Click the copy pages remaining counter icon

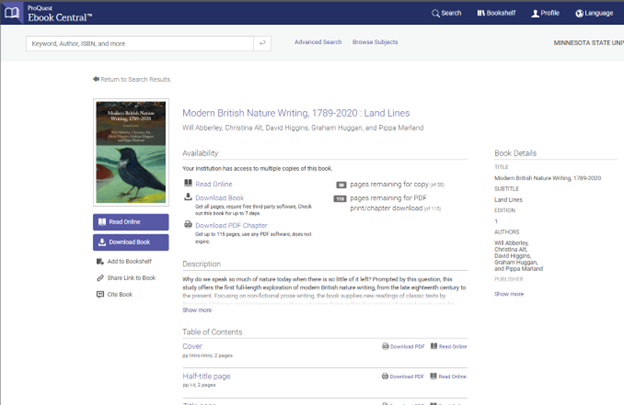[341, 185]
